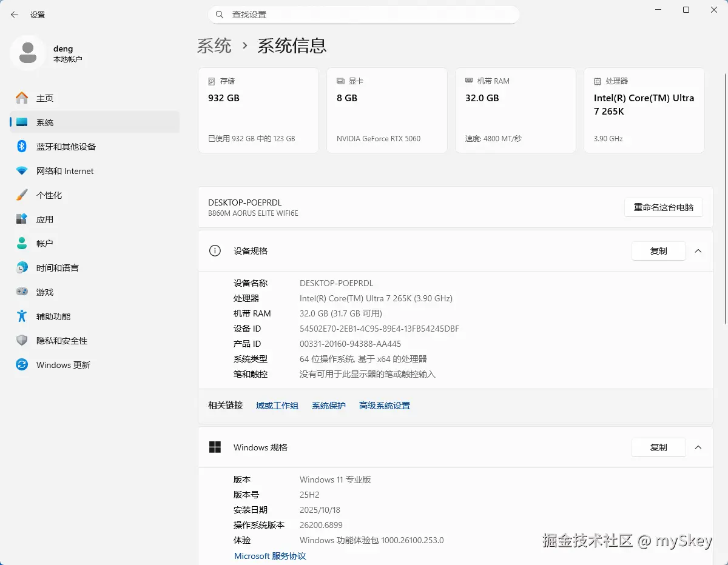Open the 帐户 person icon
Viewport: 728px width, 565px height.
[22, 244]
